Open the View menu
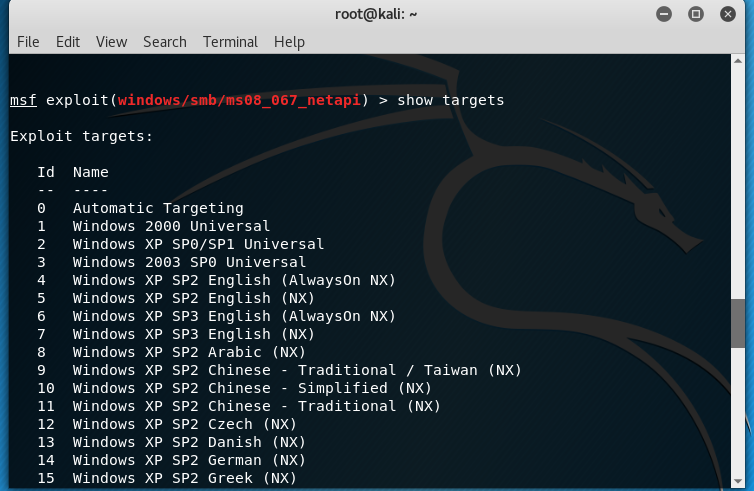Image resolution: width=754 pixels, height=491 pixels. tap(111, 42)
